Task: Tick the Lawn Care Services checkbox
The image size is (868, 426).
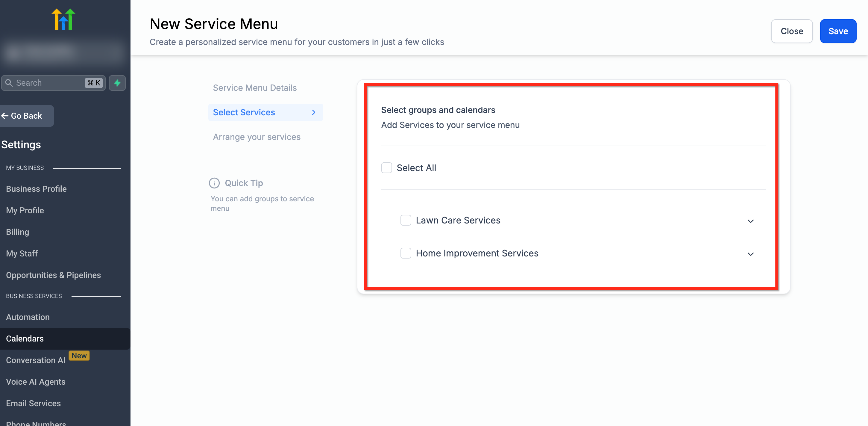Action: click(405, 220)
